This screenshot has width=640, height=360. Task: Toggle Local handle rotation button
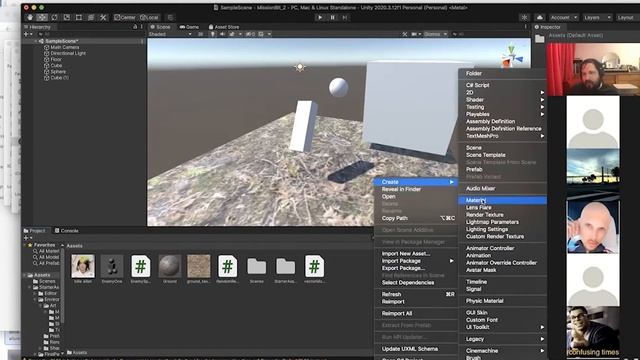coord(149,18)
